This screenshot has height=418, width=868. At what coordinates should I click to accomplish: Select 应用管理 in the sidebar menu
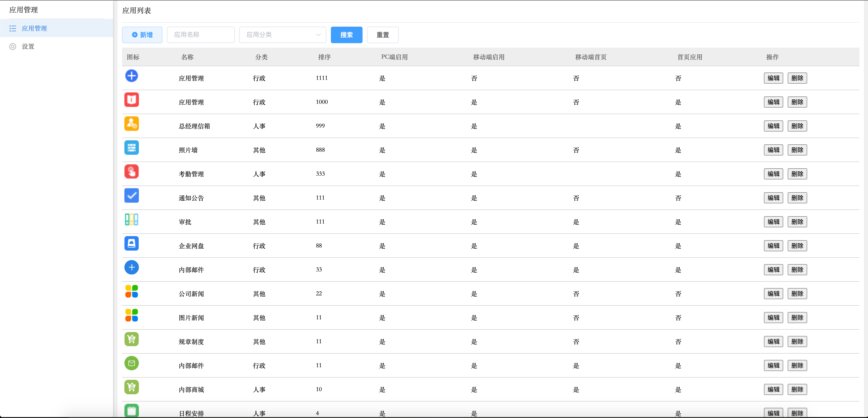click(34, 28)
